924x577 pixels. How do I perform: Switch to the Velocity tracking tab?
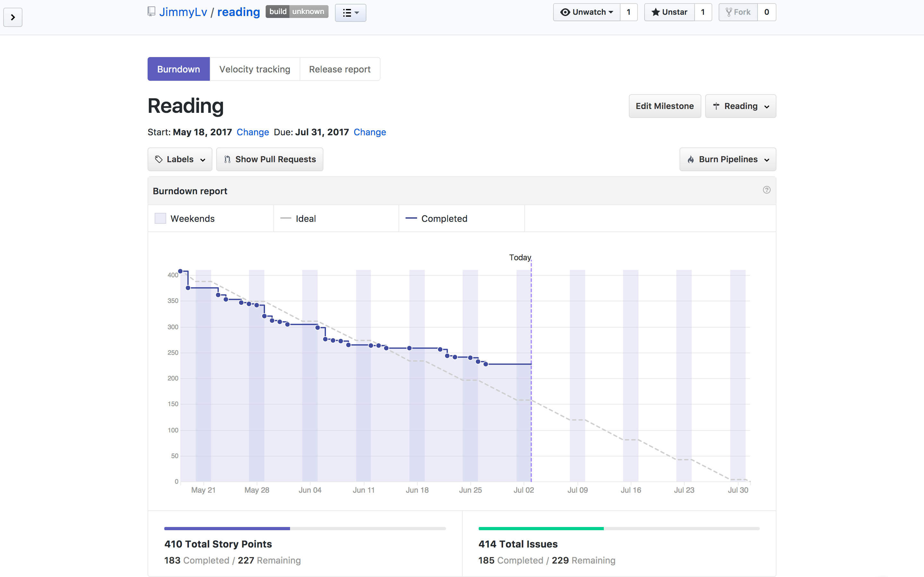pyautogui.click(x=255, y=69)
